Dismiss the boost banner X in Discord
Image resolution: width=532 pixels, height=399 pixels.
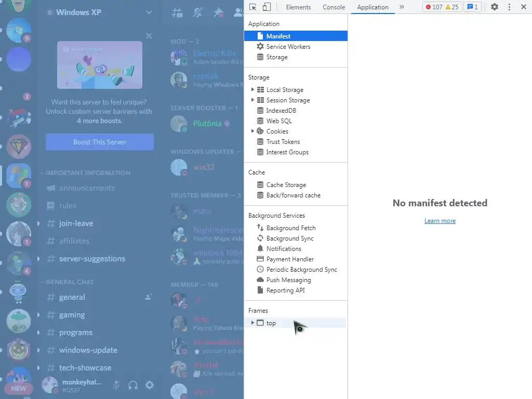pyautogui.click(x=149, y=36)
